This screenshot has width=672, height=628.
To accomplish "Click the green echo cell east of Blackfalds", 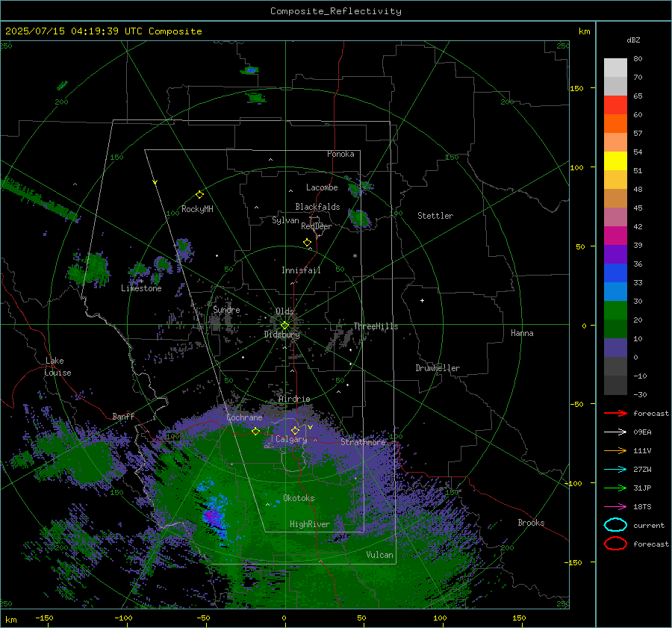I will (358, 218).
